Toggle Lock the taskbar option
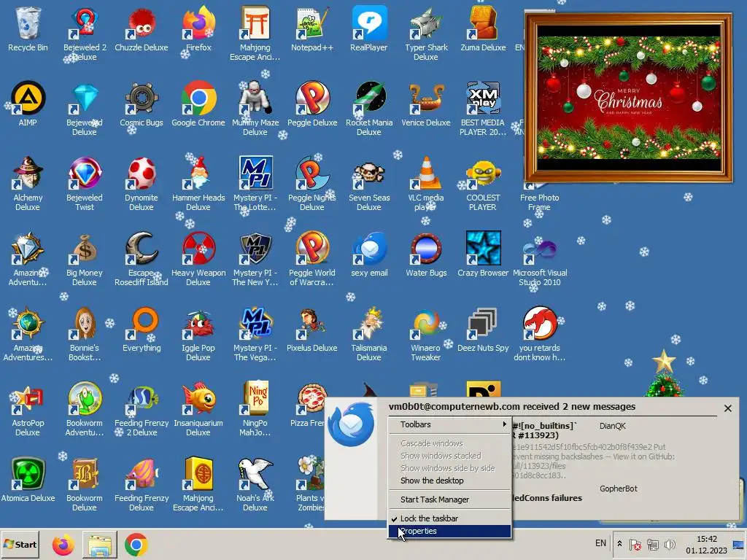 pyautogui.click(x=449, y=518)
